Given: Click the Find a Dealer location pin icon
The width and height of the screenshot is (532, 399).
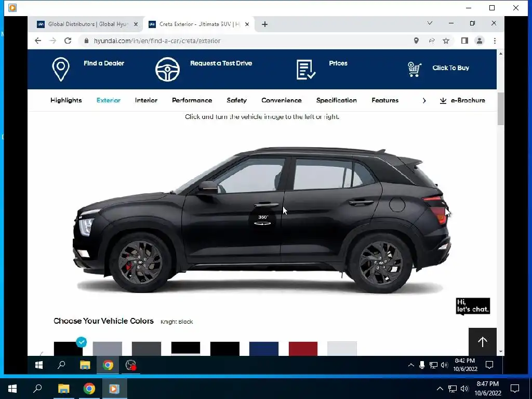Looking at the screenshot, I should tap(61, 69).
